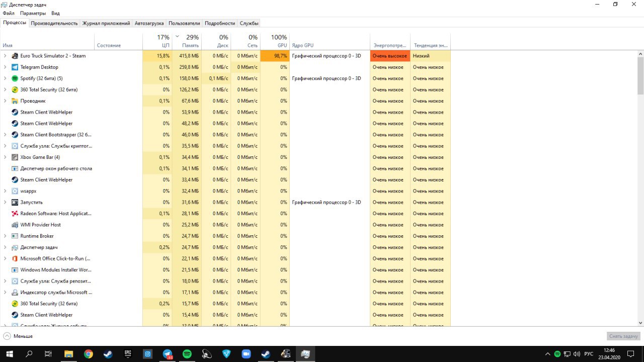Expand the Telegram Desktop process group

point(5,67)
